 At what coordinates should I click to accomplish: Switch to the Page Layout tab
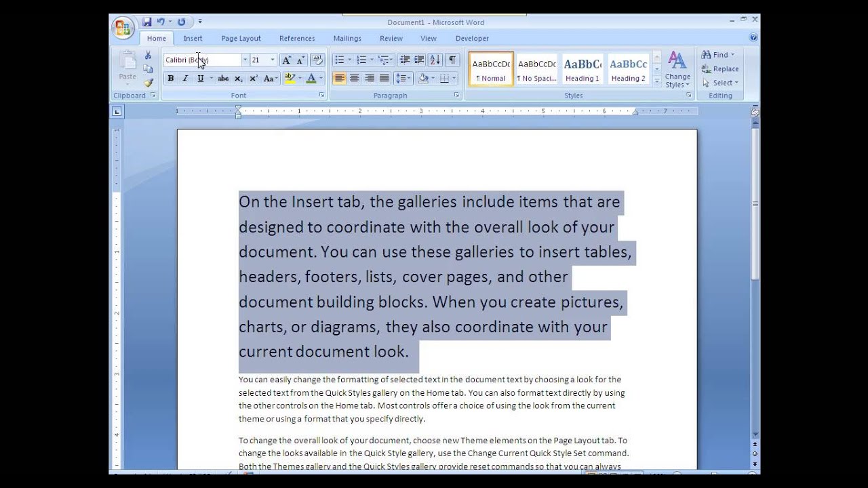coord(241,39)
